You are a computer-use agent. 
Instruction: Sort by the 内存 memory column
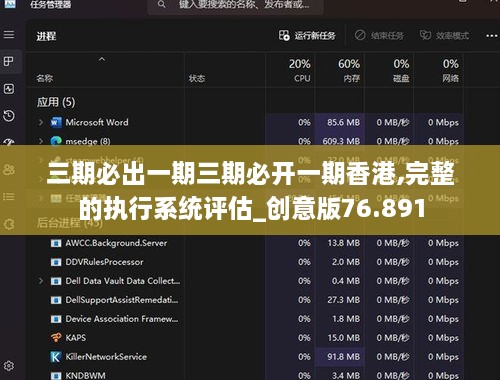[x=352, y=78]
